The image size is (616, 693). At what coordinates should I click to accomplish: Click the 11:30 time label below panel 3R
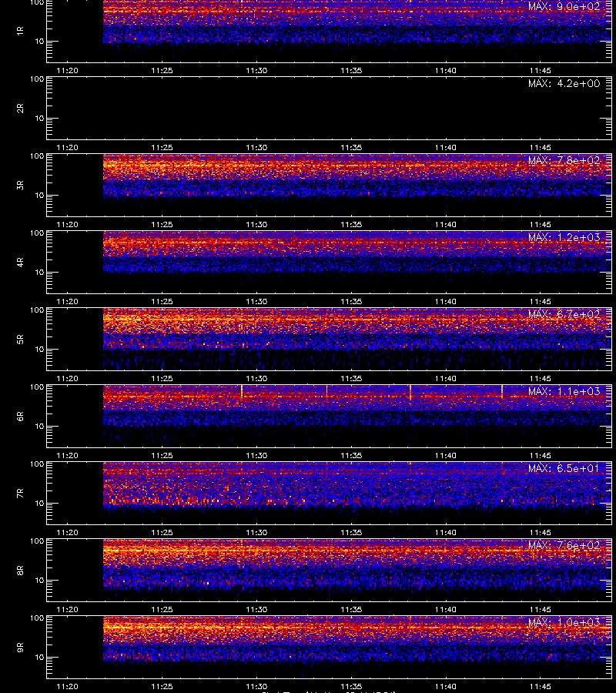pos(256,225)
